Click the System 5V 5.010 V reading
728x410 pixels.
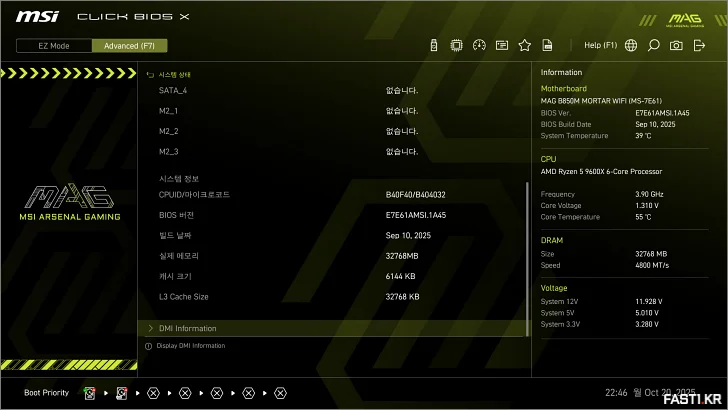pyautogui.click(x=647, y=313)
